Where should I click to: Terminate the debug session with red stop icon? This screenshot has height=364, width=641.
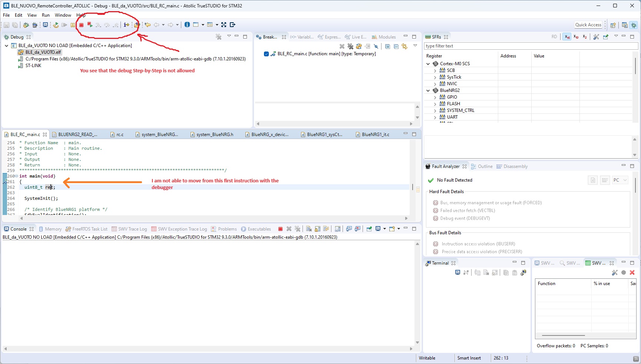(x=81, y=24)
